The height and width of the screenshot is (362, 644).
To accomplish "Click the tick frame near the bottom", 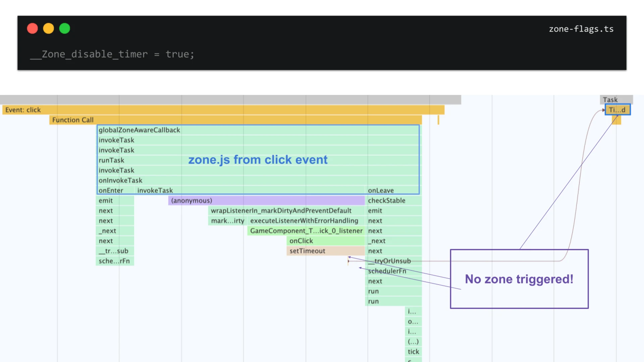I will coord(413,351).
